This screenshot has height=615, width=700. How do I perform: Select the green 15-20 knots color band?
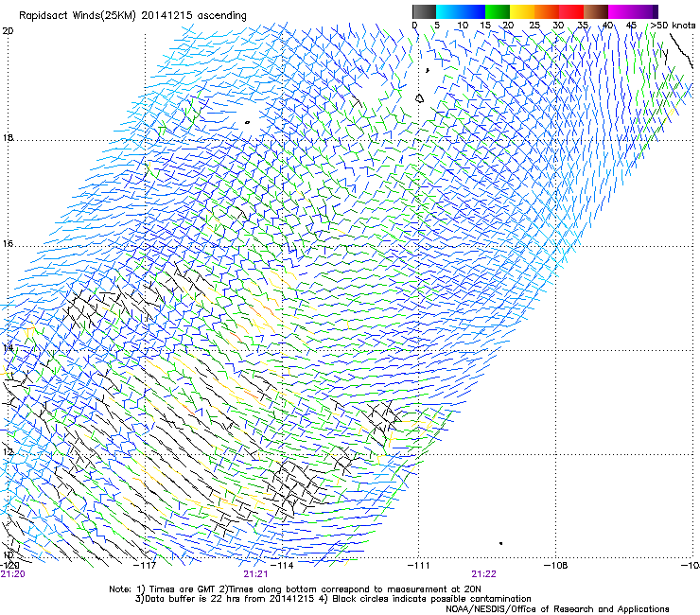498,11
